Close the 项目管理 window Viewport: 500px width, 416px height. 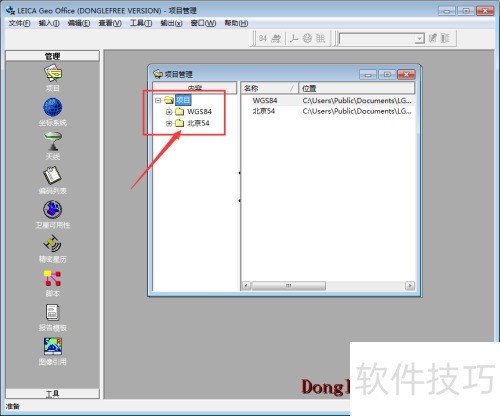tap(406, 74)
